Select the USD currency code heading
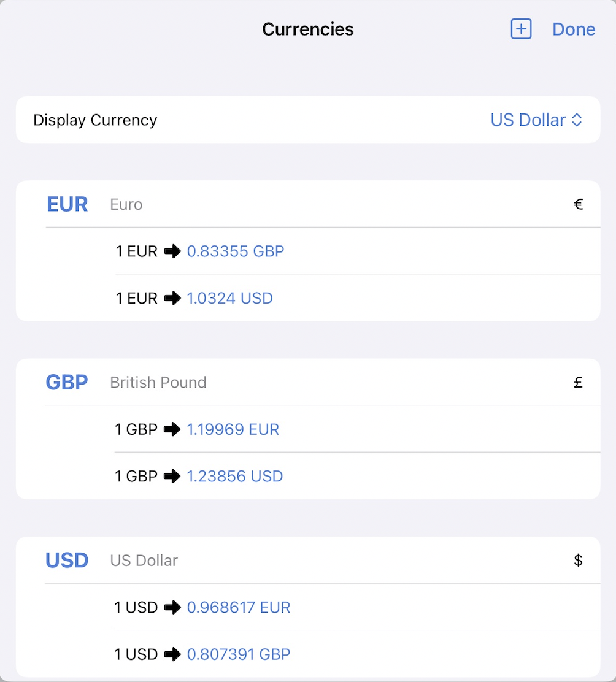The width and height of the screenshot is (616, 682). (67, 561)
